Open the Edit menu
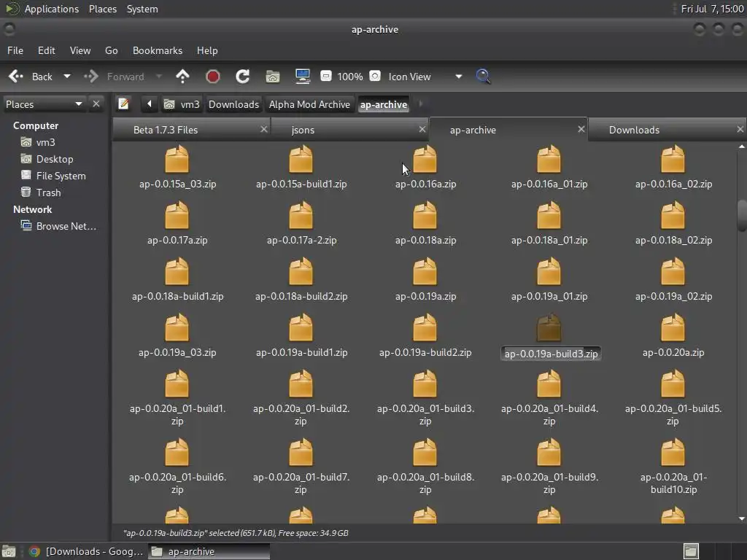 [46, 50]
